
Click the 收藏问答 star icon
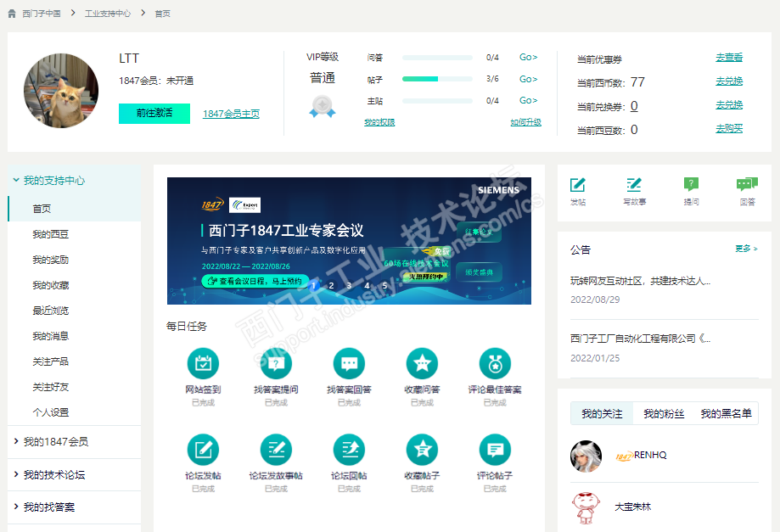[422, 363]
